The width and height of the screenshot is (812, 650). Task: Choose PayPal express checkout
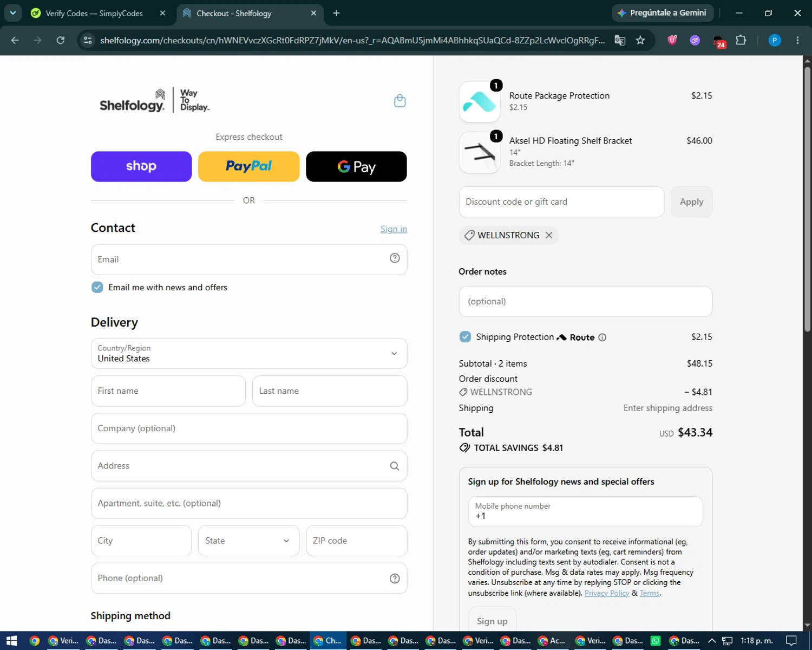(x=248, y=166)
